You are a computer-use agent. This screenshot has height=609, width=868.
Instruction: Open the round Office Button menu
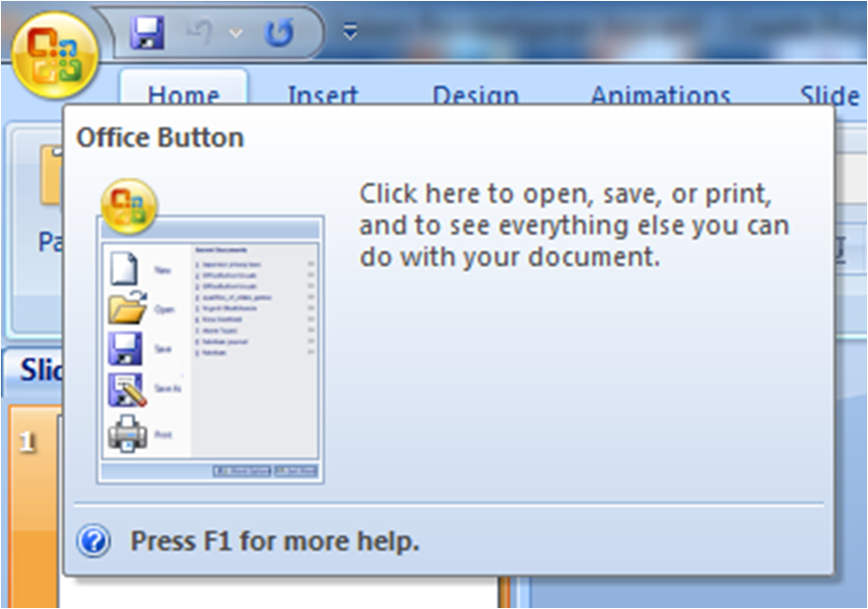tap(54, 55)
